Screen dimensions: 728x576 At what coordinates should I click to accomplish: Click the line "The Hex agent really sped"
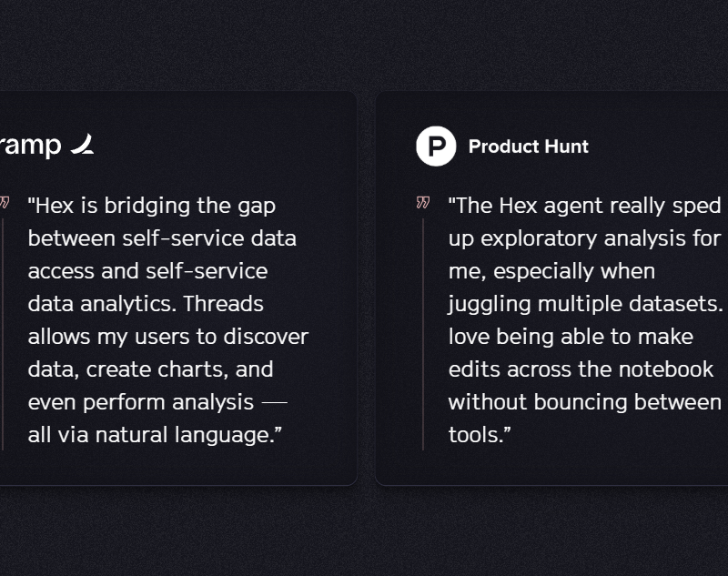point(584,206)
